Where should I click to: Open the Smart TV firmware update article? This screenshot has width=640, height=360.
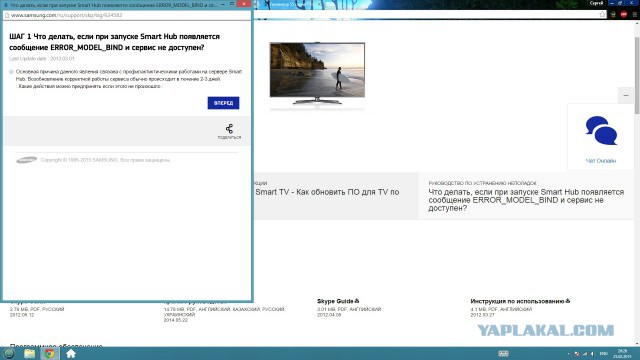point(327,192)
